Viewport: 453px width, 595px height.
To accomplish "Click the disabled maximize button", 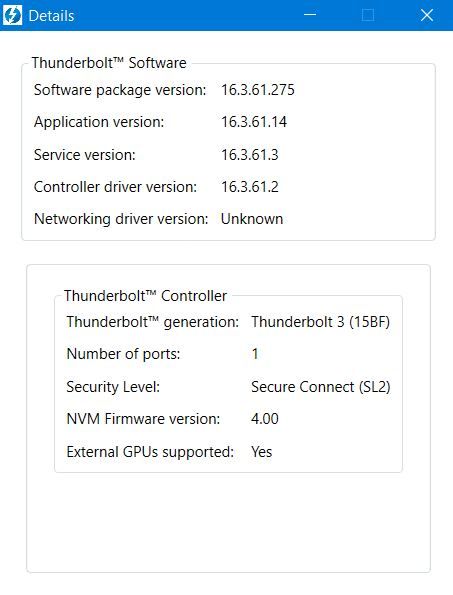I will pos(368,15).
